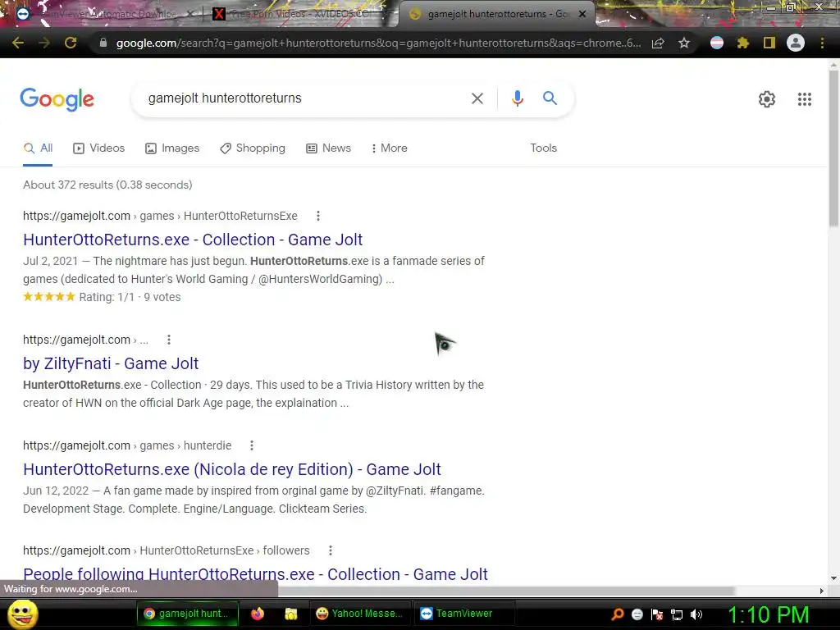The image size is (840, 630).
Task: View site info lock icon
Action: point(103,43)
